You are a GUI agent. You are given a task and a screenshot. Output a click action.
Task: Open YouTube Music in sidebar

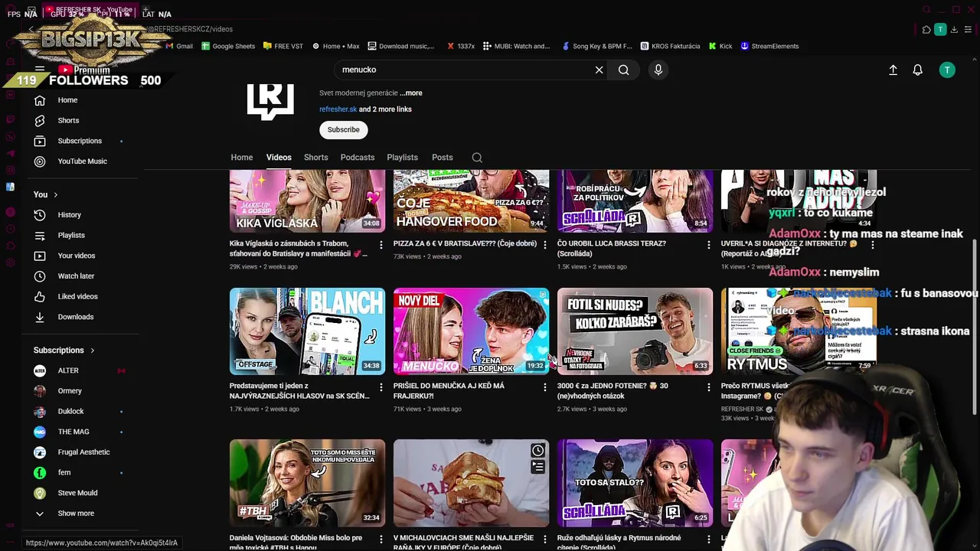pyautogui.click(x=82, y=161)
